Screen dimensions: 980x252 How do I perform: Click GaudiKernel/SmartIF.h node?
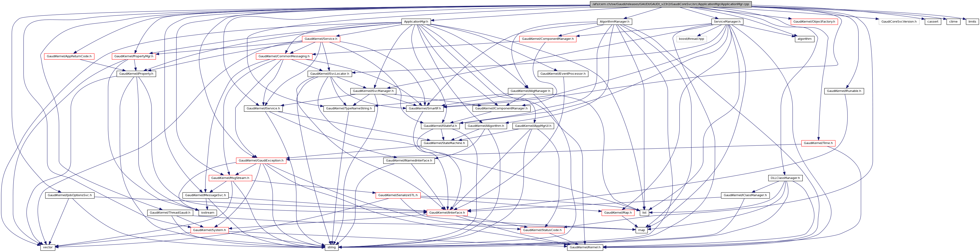[425, 108]
